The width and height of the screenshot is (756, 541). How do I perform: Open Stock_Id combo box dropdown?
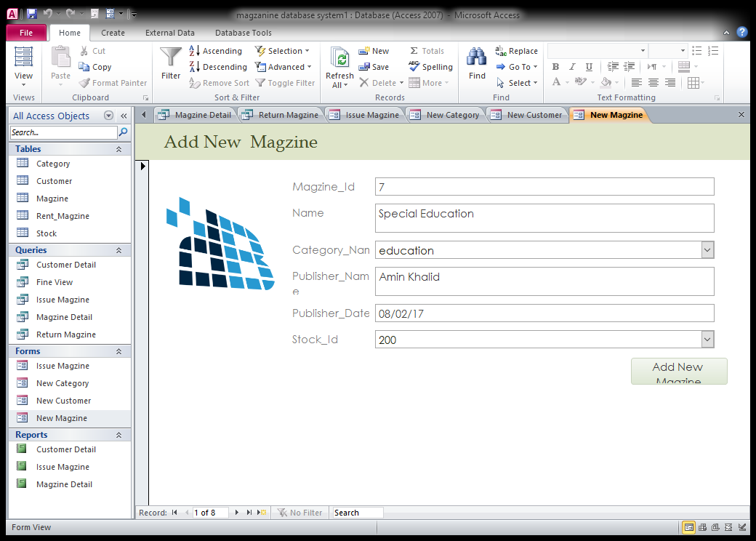tap(707, 340)
